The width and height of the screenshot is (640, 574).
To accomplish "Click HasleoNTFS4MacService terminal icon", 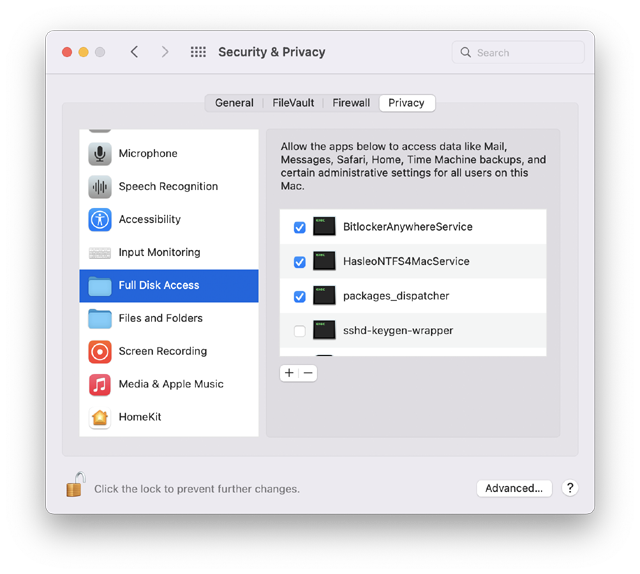I will click(x=324, y=261).
